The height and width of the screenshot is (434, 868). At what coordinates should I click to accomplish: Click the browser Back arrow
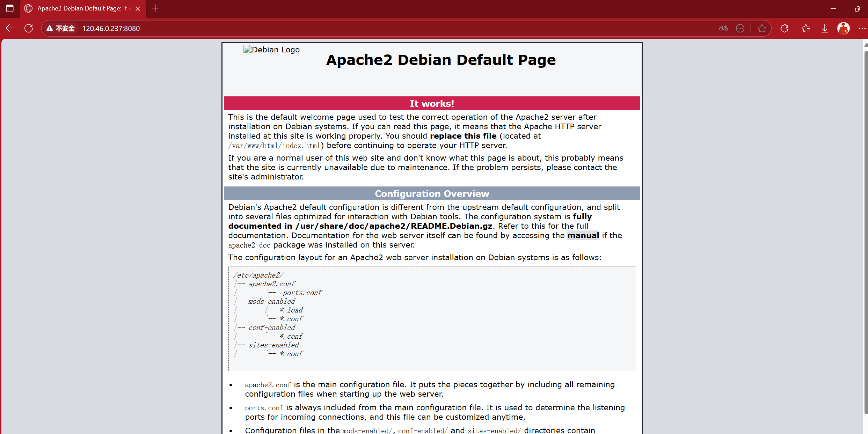(x=10, y=28)
